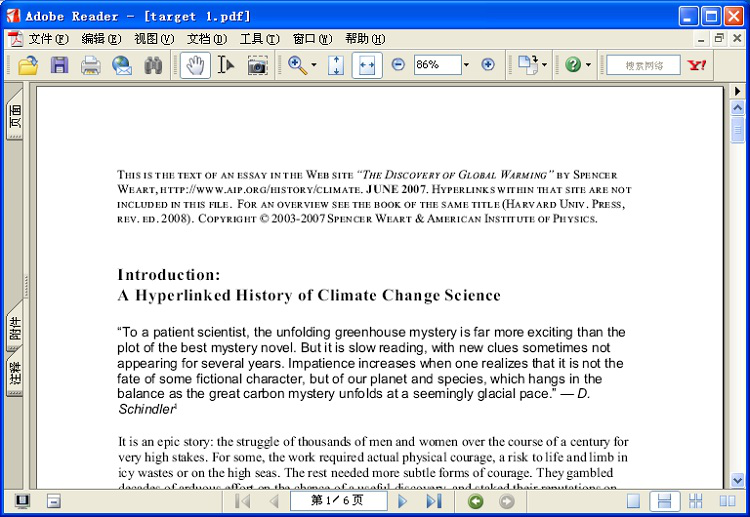The width and height of the screenshot is (750, 517).
Task: Open the 工具(T) menu
Action: click(259, 39)
